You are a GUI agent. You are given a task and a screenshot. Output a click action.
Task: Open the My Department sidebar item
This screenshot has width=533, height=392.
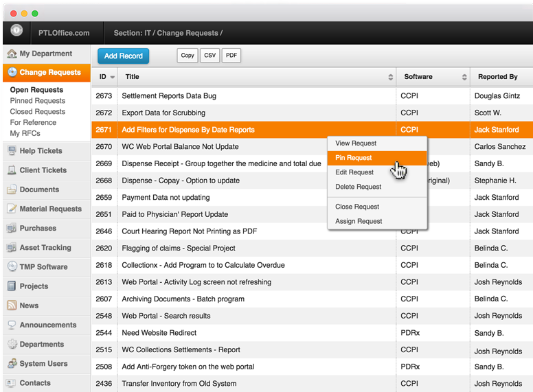(x=47, y=54)
